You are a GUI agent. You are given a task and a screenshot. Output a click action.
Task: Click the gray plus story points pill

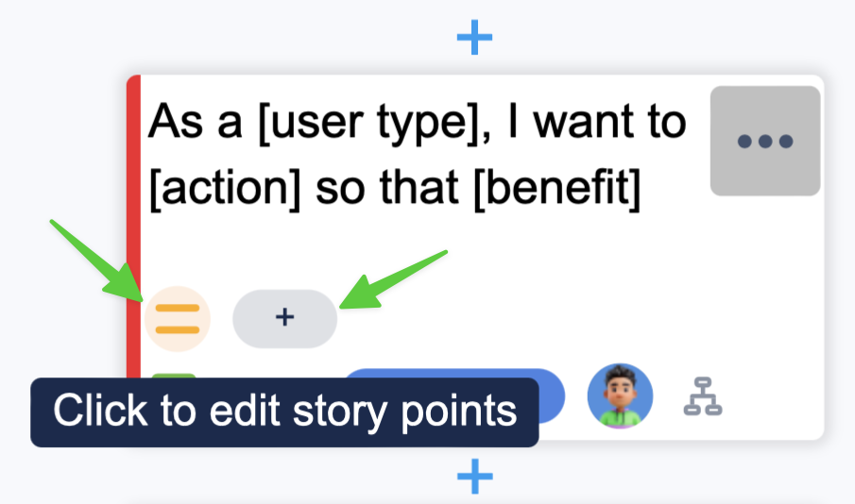[x=284, y=318]
